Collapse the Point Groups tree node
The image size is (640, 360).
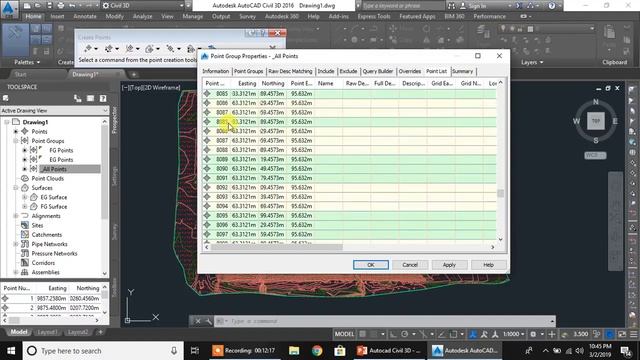pyautogui.click(x=16, y=141)
